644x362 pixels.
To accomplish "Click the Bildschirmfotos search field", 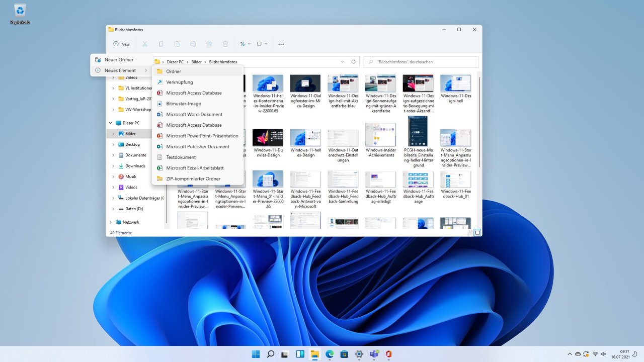I will click(x=421, y=62).
